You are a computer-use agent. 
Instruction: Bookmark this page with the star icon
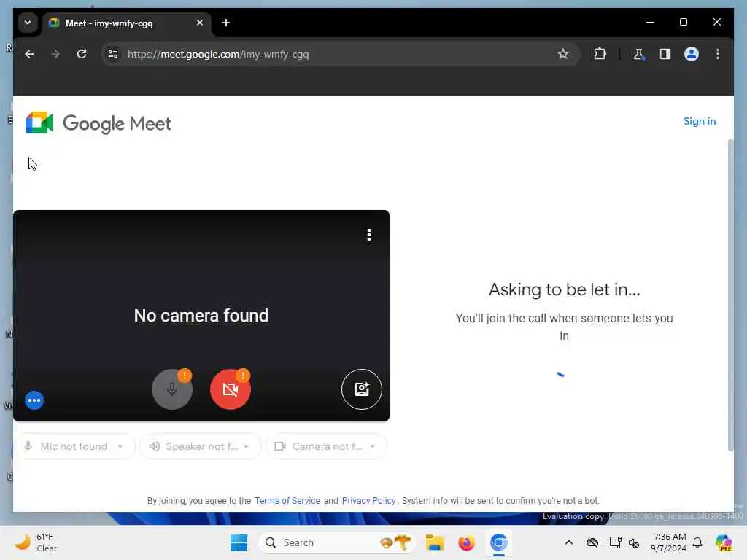pyautogui.click(x=563, y=54)
